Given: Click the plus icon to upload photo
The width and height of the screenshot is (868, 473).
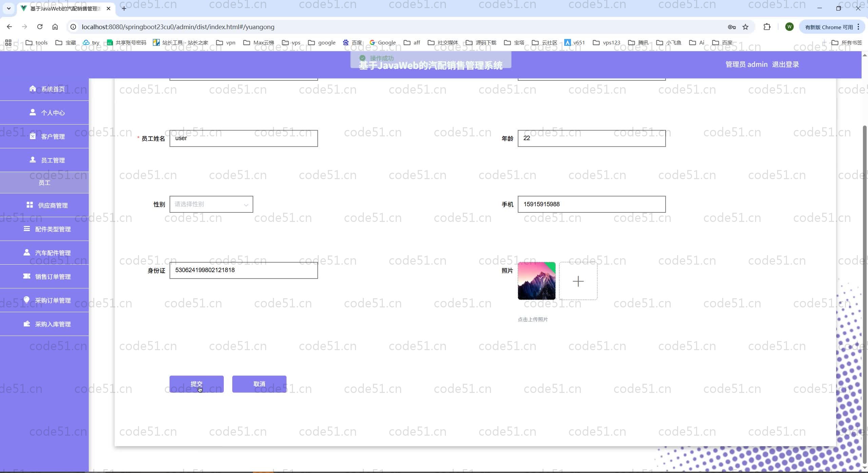Looking at the screenshot, I should click(x=578, y=281).
